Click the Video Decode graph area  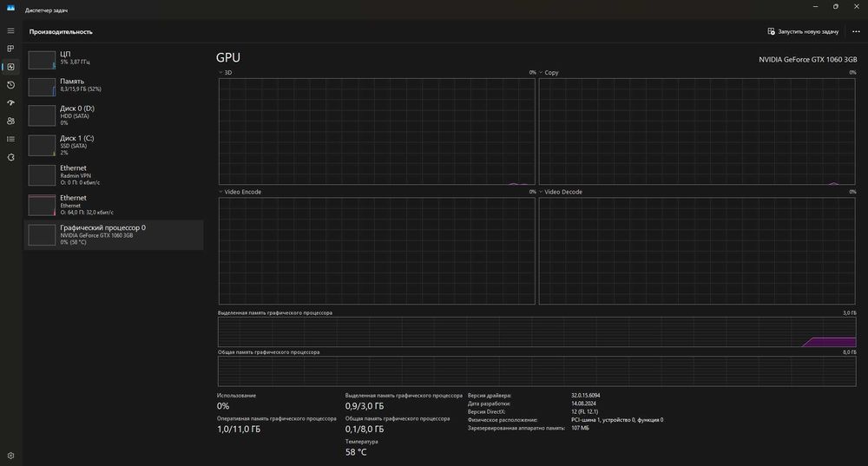[x=697, y=251]
